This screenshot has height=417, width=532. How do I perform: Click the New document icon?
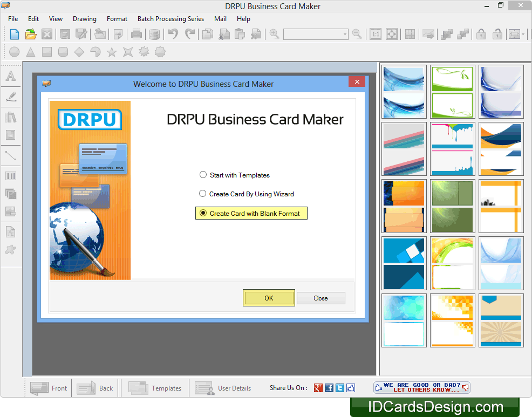tap(14, 35)
